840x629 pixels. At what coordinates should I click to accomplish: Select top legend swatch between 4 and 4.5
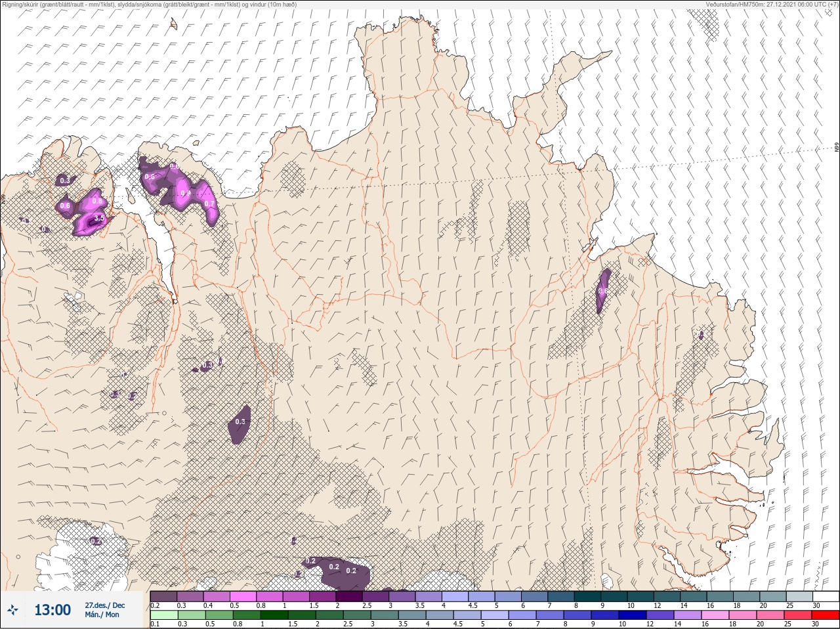[456, 596]
